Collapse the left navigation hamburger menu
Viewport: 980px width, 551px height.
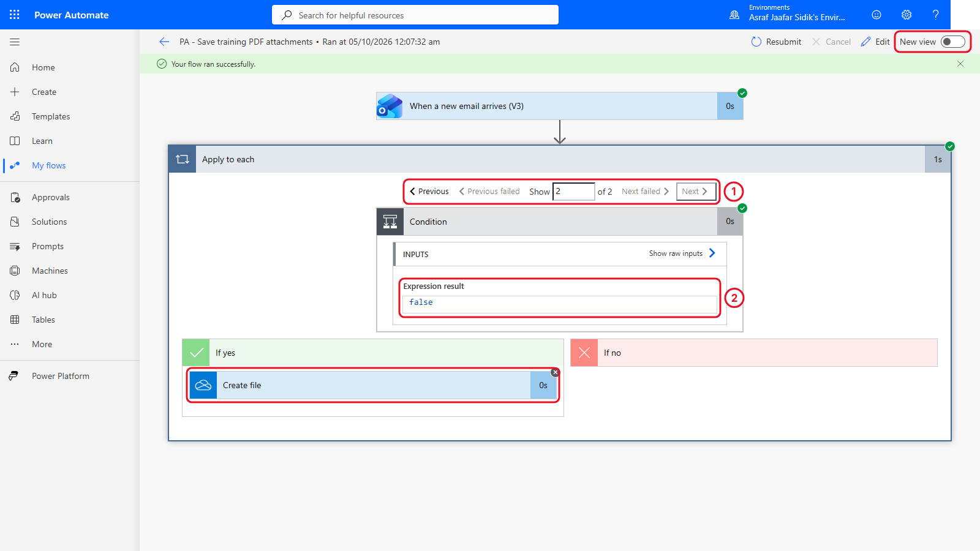(x=15, y=42)
